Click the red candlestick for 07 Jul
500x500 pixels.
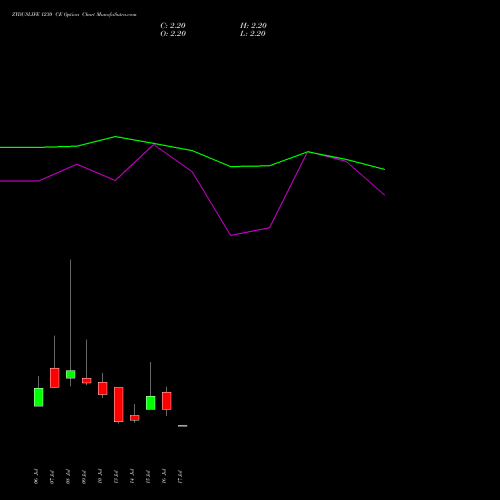click(x=55, y=378)
